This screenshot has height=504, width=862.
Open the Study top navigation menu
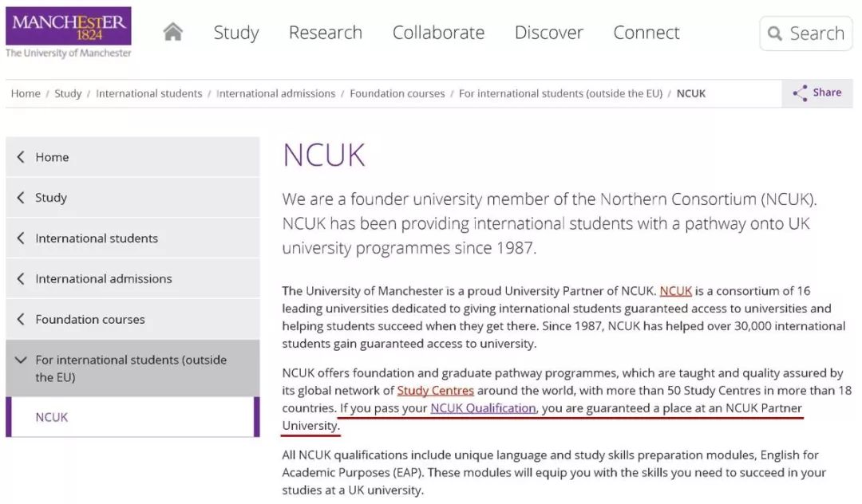236,33
